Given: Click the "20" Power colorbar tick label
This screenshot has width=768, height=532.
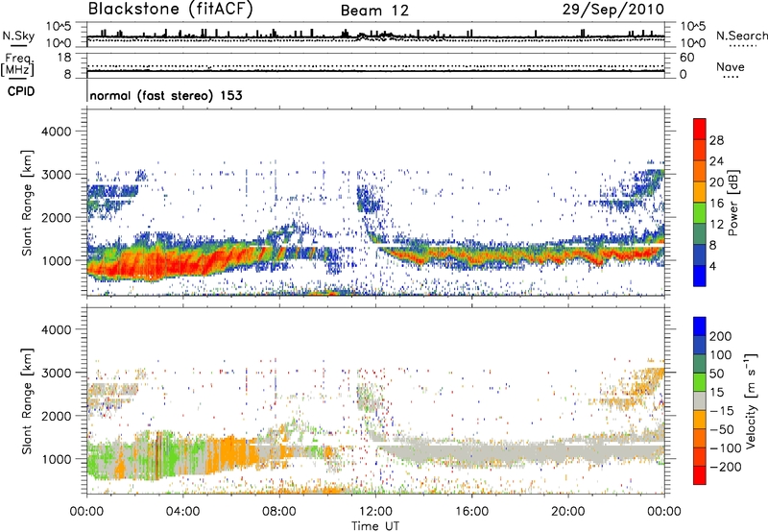Looking at the screenshot, I should [716, 182].
